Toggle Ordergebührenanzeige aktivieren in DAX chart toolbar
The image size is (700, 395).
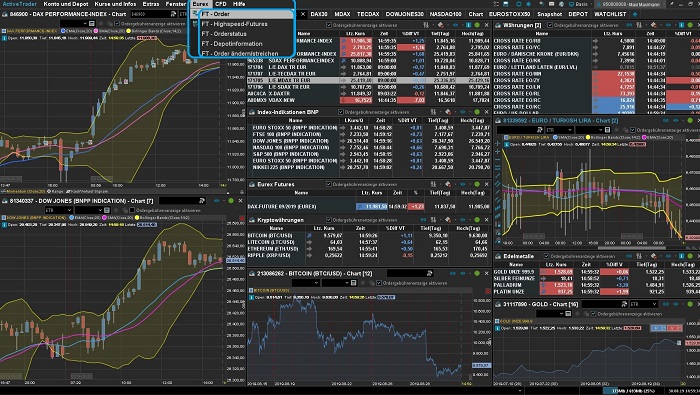(x=117, y=24)
